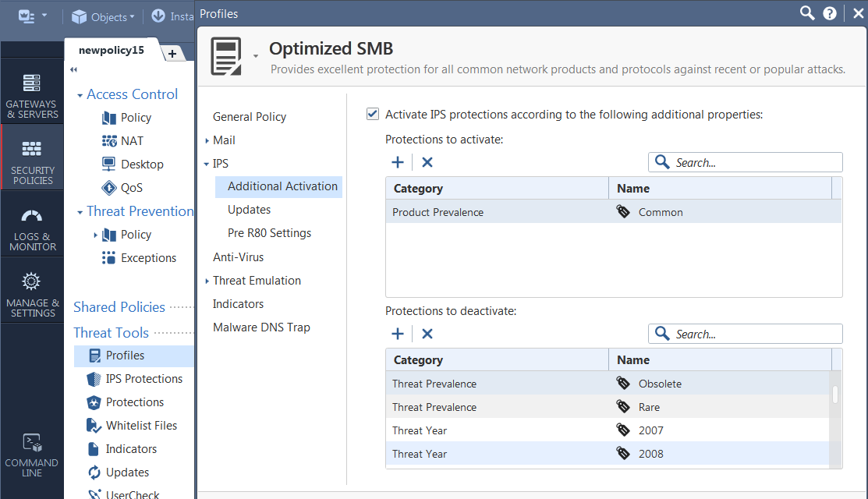Viewport: 868px width, 499px height.
Task: Click the Obsolete tag icon
Action: pos(623,383)
